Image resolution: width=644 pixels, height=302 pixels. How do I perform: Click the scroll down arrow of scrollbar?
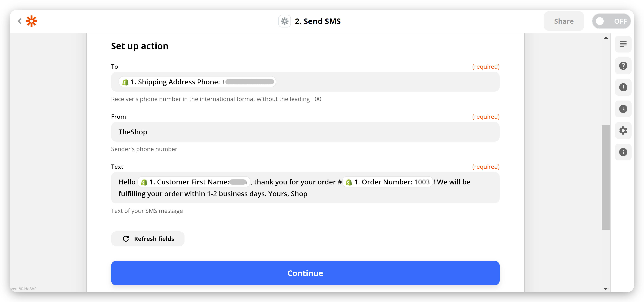[605, 289]
